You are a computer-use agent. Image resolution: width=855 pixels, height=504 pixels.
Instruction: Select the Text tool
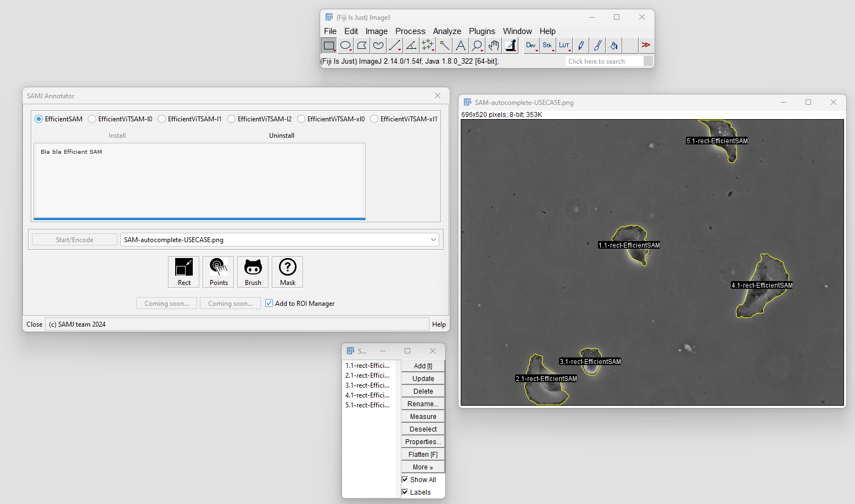[461, 46]
